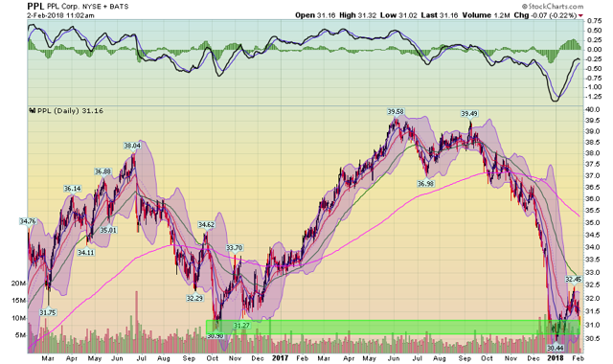Click the red down arrow beside Chg

point(580,15)
